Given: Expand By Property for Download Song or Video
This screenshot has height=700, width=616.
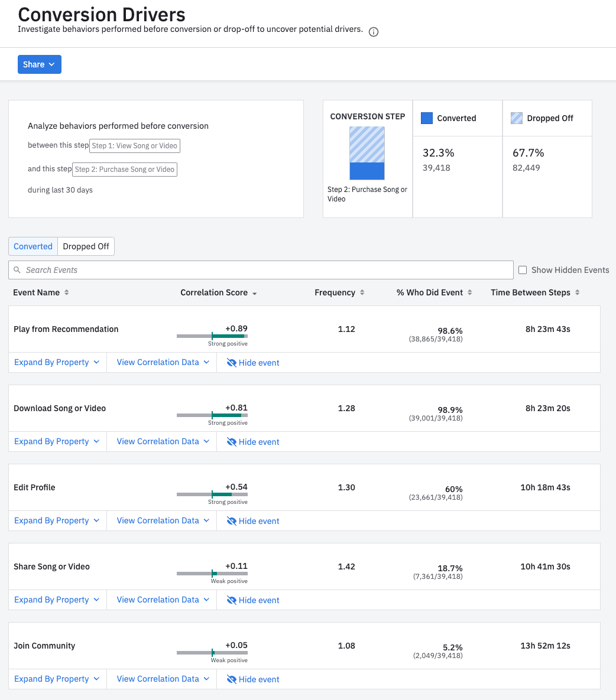Looking at the screenshot, I should 57,441.
